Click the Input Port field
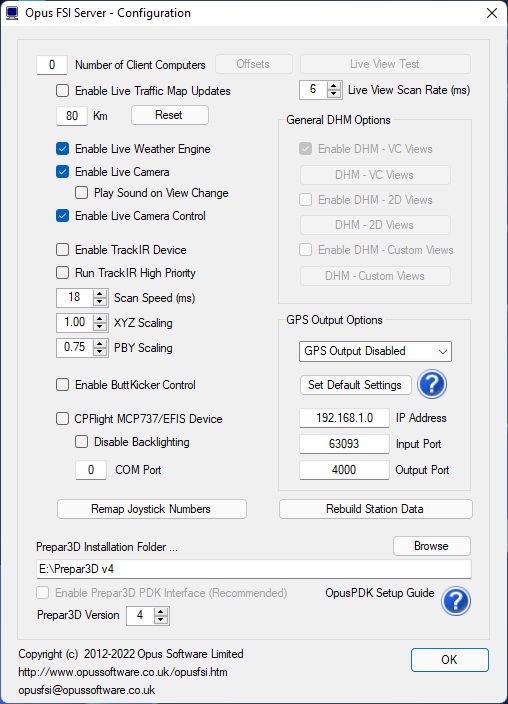This screenshot has width=508, height=704. click(344, 444)
